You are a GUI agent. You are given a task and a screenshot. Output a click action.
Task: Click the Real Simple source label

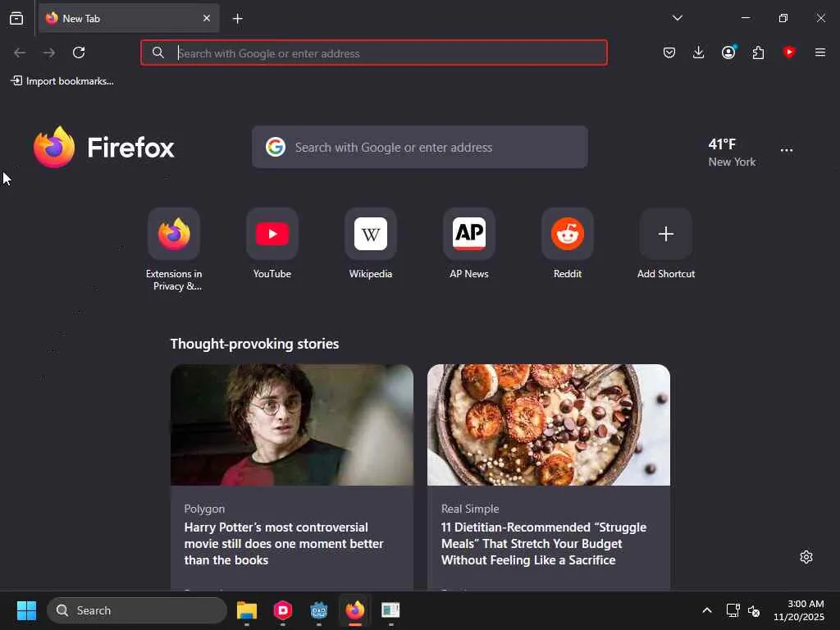pyautogui.click(x=470, y=509)
